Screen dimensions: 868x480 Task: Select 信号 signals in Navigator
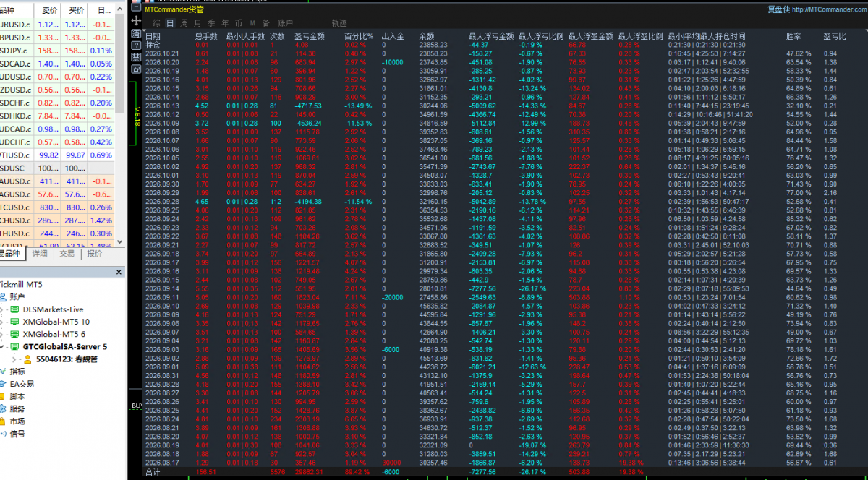[17, 434]
